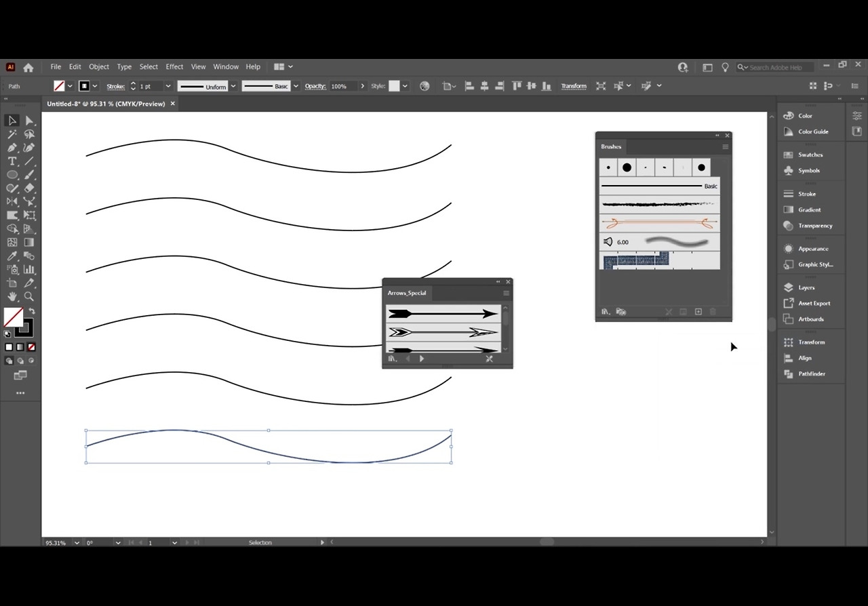The image size is (868, 606).
Task: Select the Pen tool
Action: (12, 148)
